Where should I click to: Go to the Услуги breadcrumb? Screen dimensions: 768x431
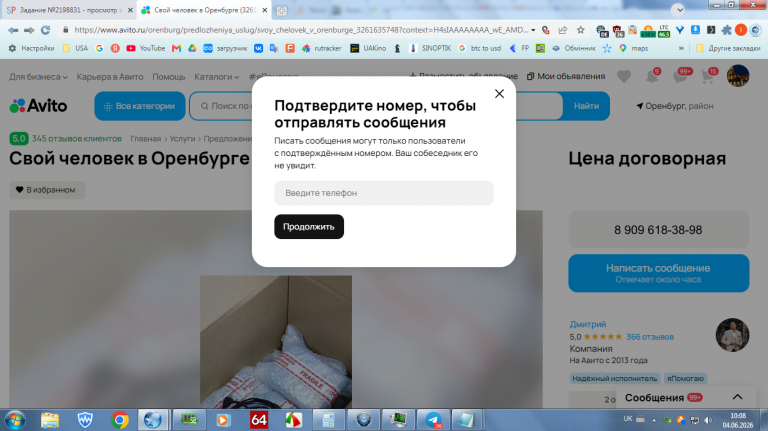182,139
